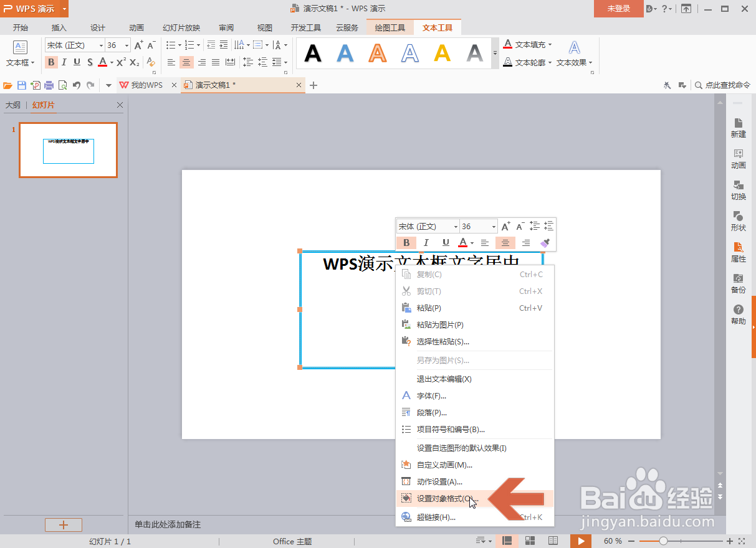756x548 pixels.
Task: Switch to reading view
Action: click(552, 541)
